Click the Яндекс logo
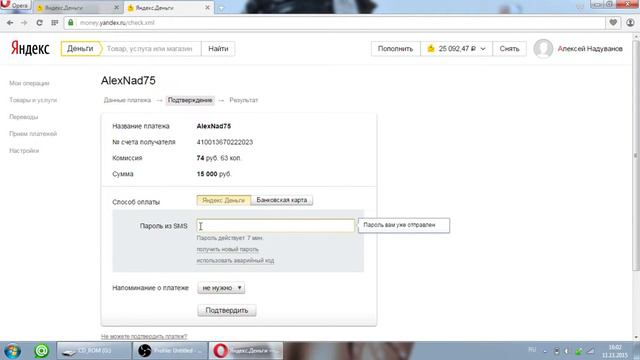 coord(30,48)
